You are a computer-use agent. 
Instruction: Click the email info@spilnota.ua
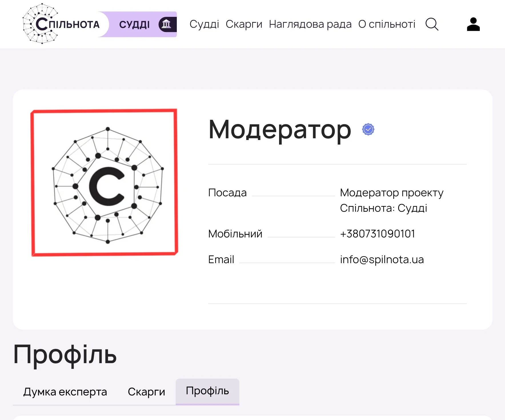382,259
